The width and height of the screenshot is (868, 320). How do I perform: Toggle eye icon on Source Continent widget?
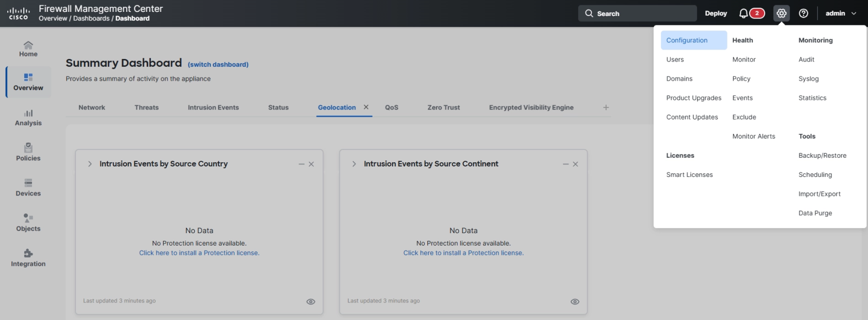point(575,301)
